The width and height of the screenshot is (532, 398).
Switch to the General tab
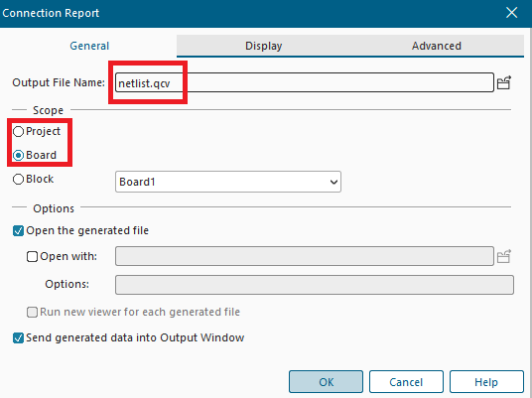[x=89, y=46]
